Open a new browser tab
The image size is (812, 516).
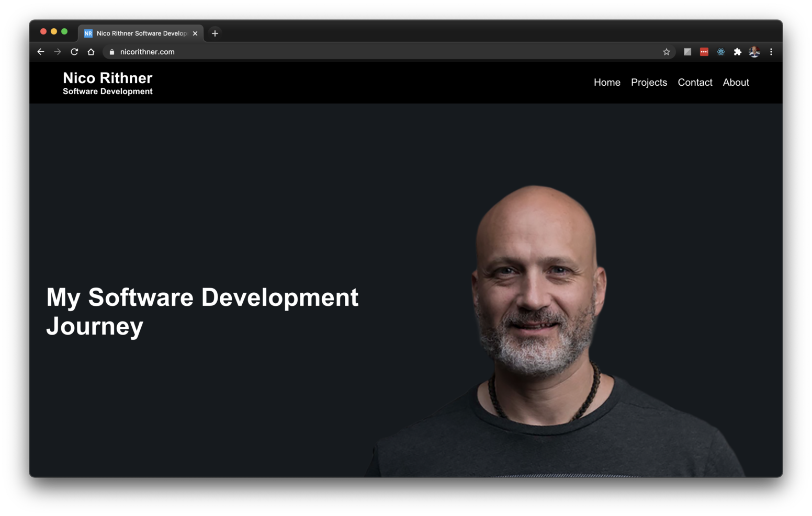[215, 33]
